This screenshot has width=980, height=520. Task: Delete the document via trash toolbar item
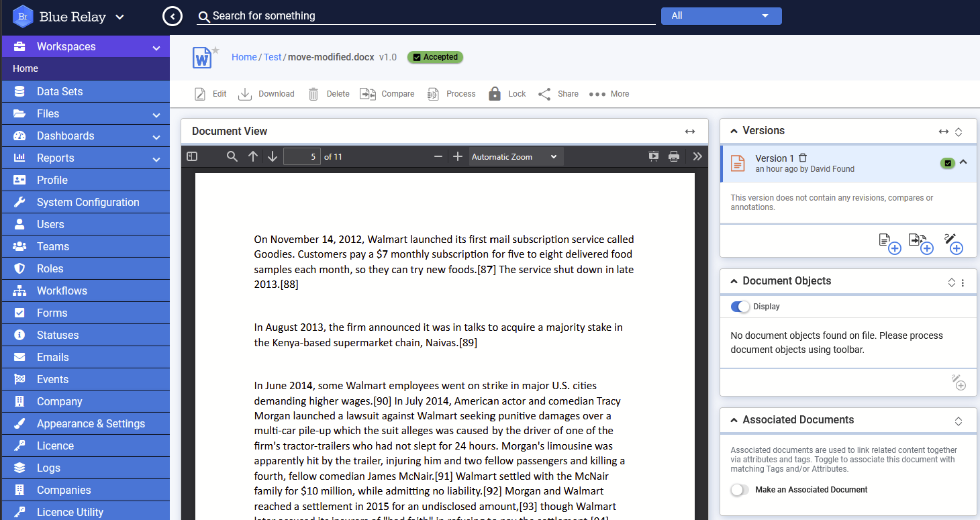click(x=328, y=94)
